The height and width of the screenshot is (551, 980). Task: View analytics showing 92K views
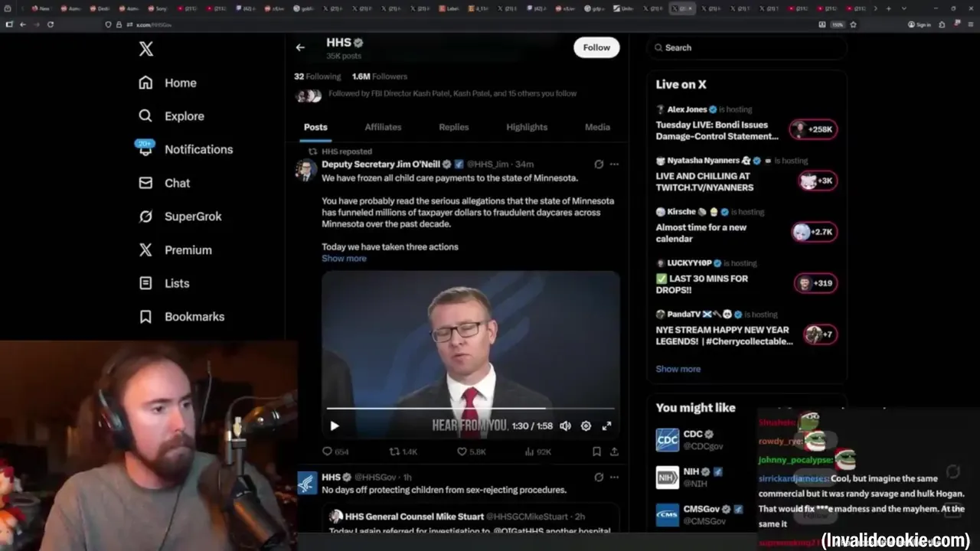point(538,452)
